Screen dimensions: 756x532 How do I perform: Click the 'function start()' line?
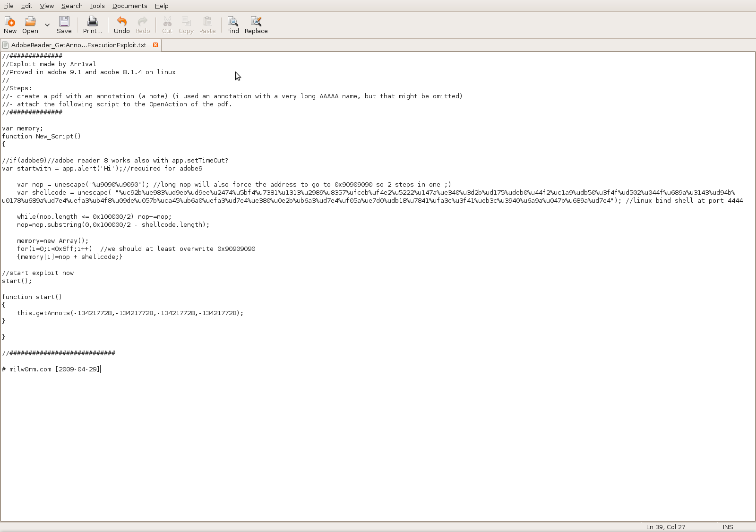tap(32, 297)
